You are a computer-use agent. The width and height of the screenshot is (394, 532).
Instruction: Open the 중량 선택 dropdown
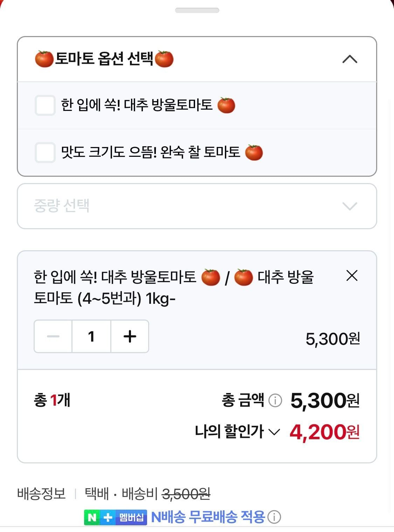[197, 206]
